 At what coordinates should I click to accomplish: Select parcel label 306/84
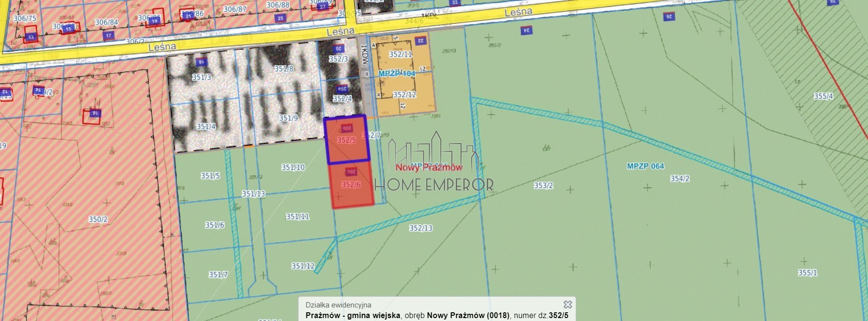pos(106,22)
